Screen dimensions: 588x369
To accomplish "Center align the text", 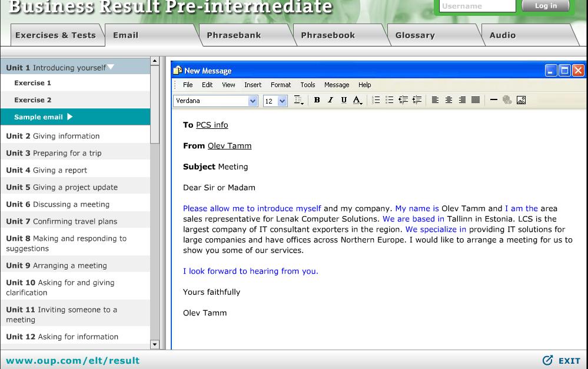I will pyautogui.click(x=449, y=100).
